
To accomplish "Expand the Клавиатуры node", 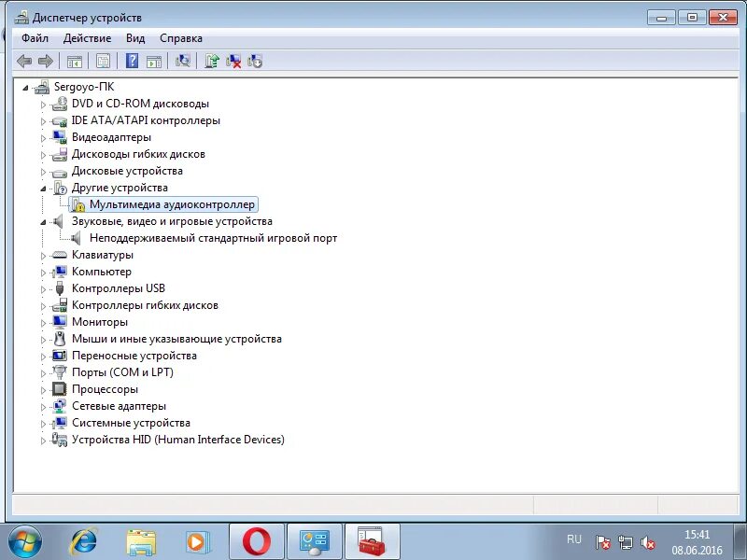I will 43,256.
